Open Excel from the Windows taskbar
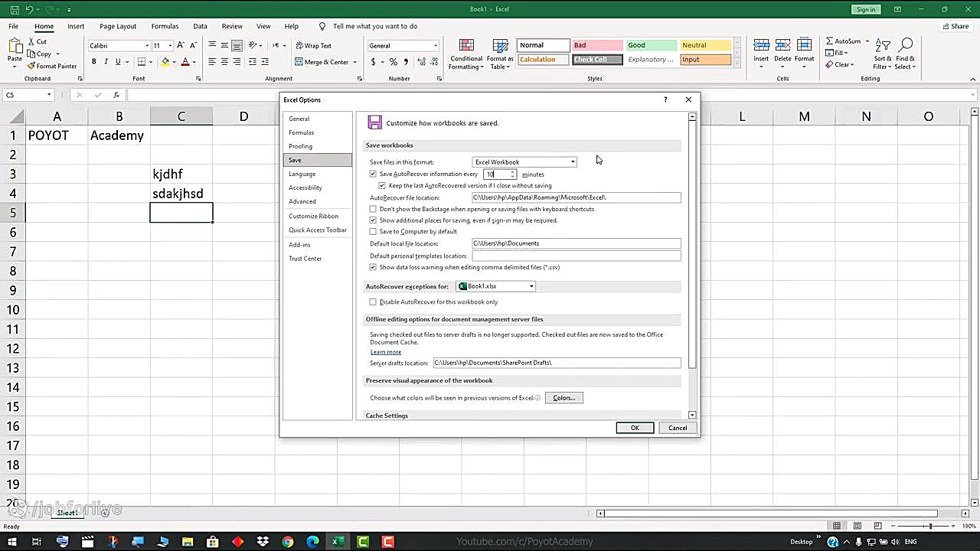 pyautogui.click(x=337, y=542)
